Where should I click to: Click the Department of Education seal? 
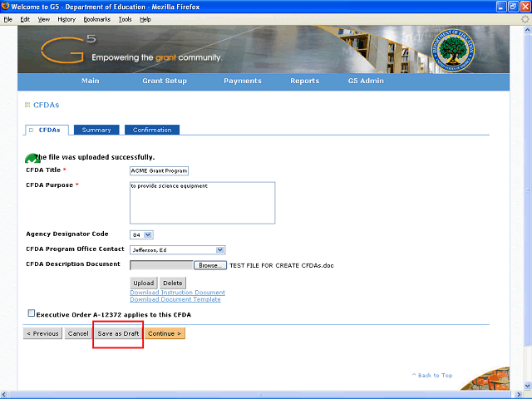pos(452,51)
